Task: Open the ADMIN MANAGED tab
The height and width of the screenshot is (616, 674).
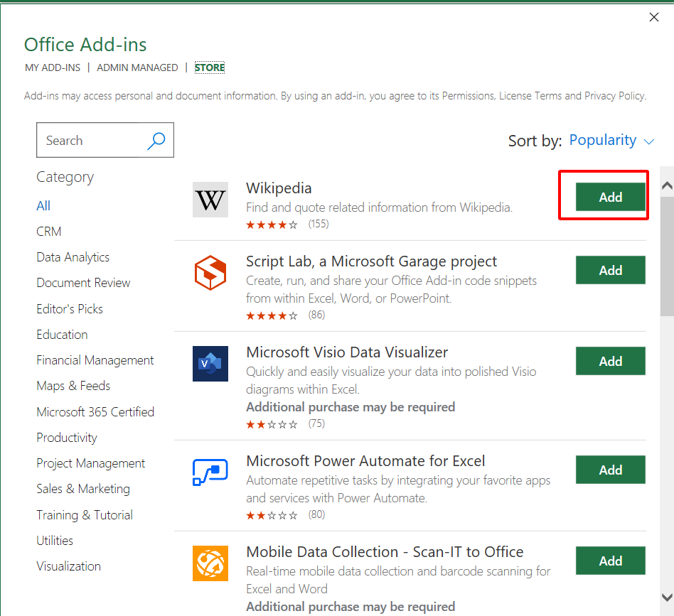Action: click(x=137, y=67)
